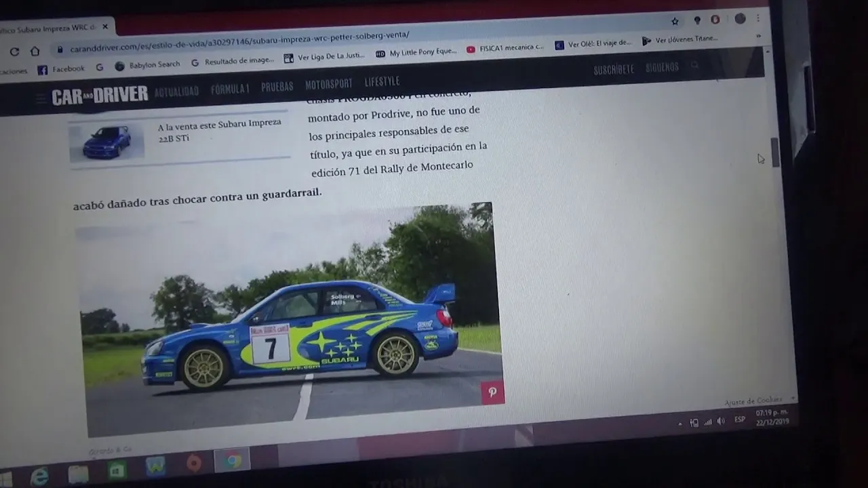Image resolution: width=868 pixels, height=488 pixels.
Task: Click the Síguenos link
Action: point(662,68)
